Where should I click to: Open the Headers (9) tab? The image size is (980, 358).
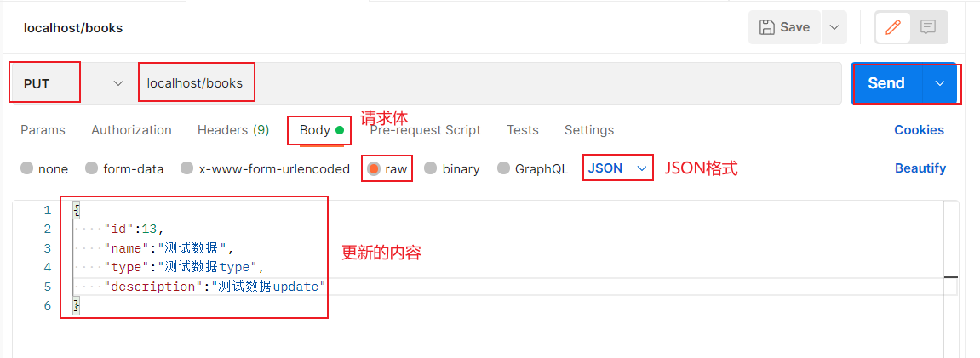(233, 130)
